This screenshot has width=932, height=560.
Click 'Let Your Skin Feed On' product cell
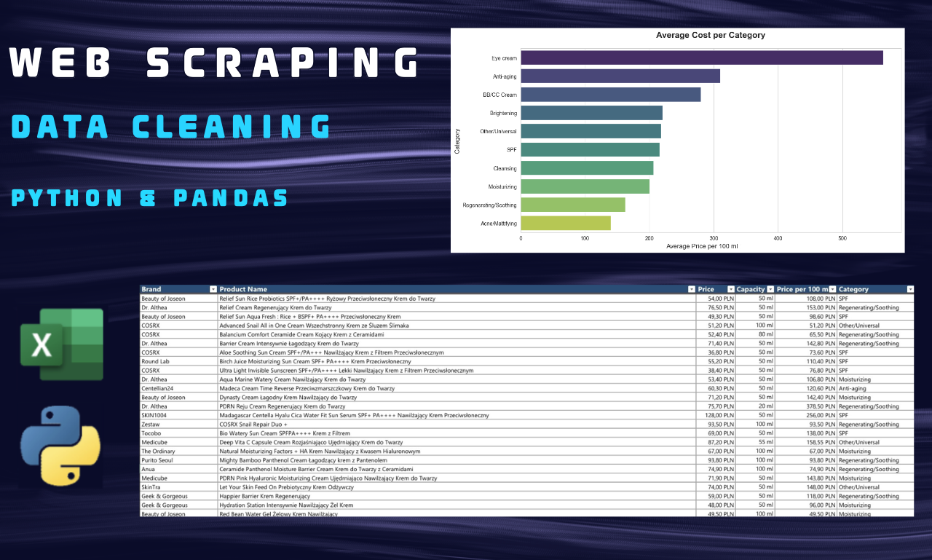457,487
